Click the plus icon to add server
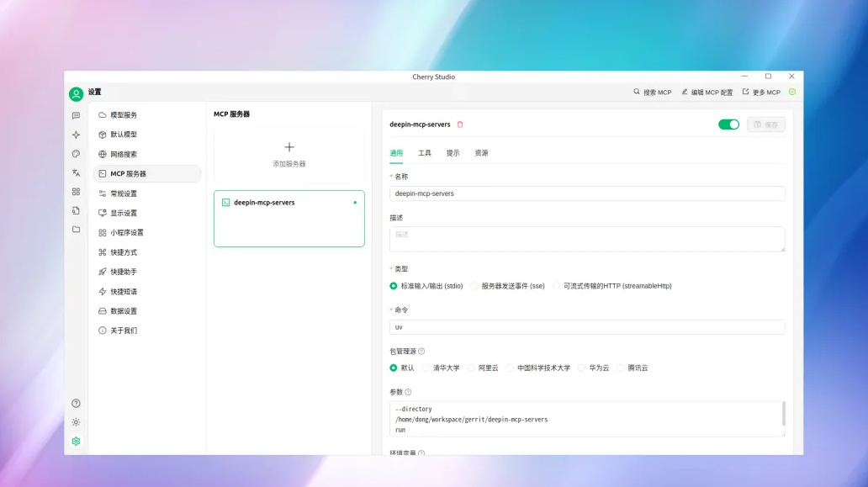Viewport: 868px width, 487px height. coord(289,147)
